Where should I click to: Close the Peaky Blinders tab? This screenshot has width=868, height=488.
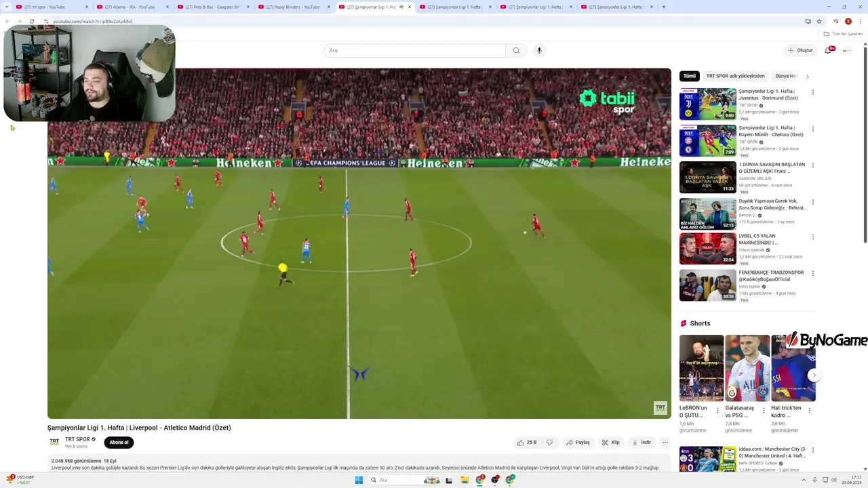click(328, 7)
